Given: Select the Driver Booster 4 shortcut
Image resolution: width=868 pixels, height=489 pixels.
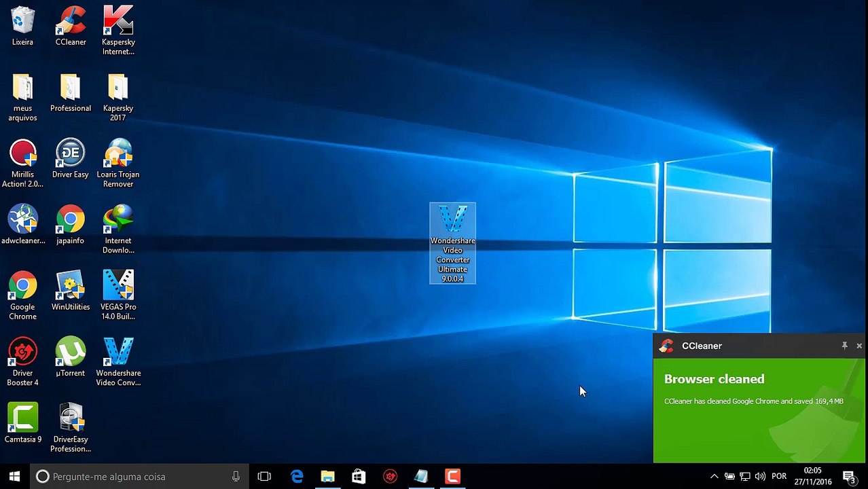Looking at the screenshot, I should point(22,362).
